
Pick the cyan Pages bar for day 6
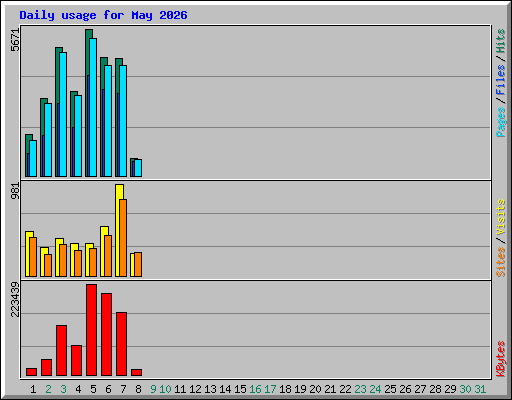click(x=108, y=121)
